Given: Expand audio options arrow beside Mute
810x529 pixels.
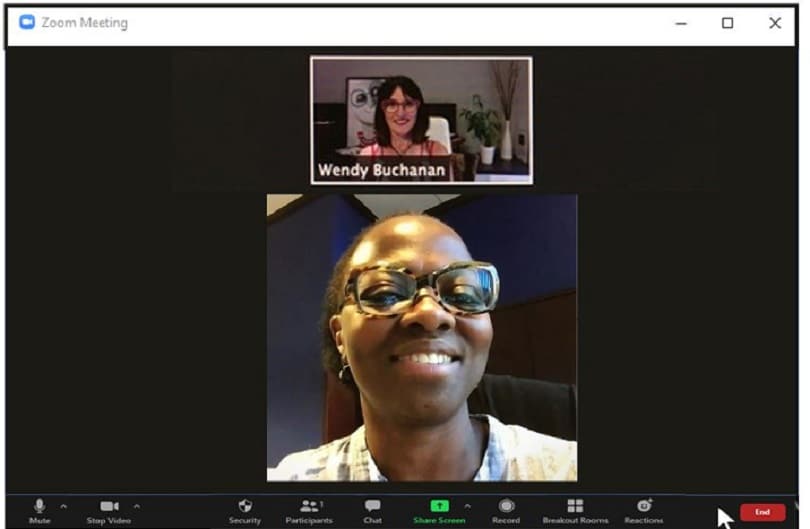Looking at the screenshot, I should (64, 505).
